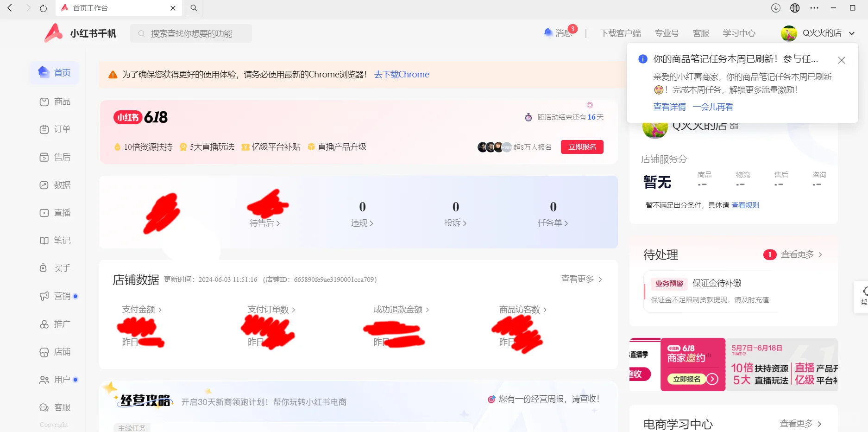Open the 订单 section in the sidebar

click(x=62, y=129)
